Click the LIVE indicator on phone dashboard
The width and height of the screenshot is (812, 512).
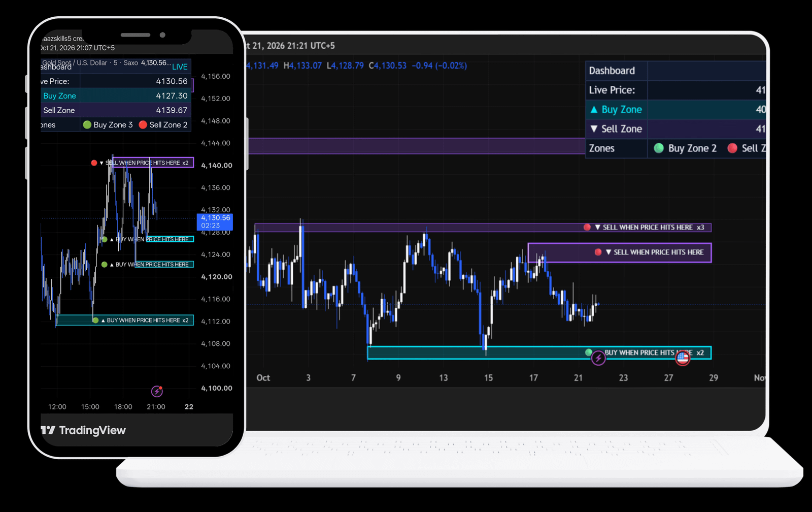point(180,67)
